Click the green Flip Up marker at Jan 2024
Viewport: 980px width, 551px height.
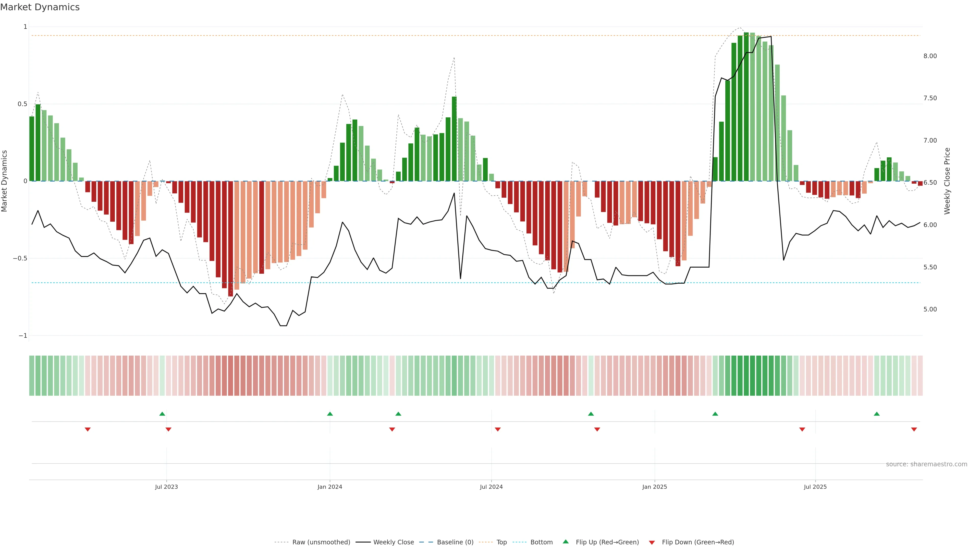tap(330, 414)
